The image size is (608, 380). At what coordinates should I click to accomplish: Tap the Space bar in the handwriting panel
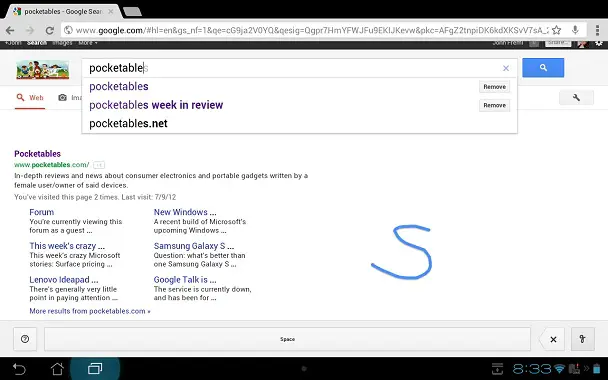[x=287, y=339]
